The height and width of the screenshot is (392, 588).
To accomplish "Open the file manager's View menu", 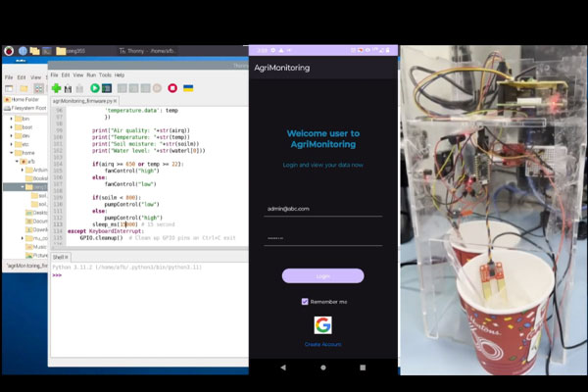I will [35, 77].
